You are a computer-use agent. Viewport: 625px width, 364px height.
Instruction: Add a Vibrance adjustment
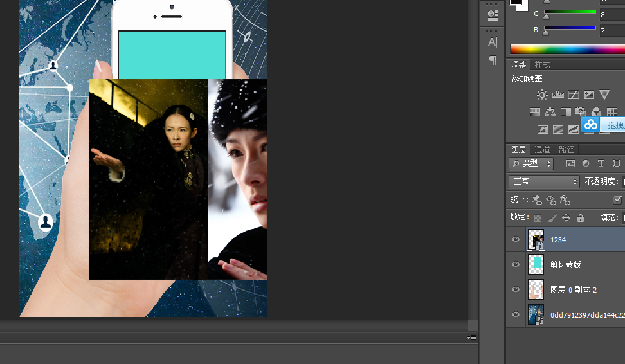[x=604, y=95]
